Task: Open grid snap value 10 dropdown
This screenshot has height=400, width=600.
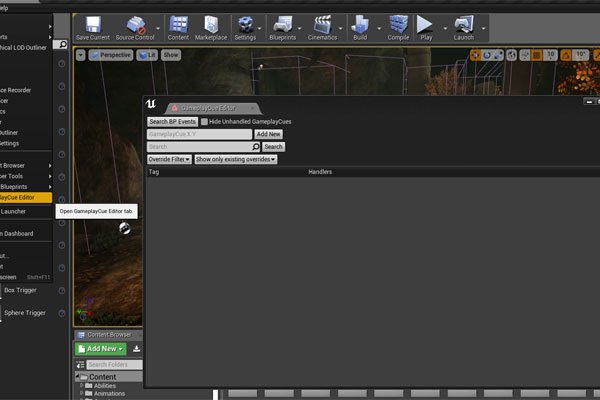Action: click(x=551, y=56)
